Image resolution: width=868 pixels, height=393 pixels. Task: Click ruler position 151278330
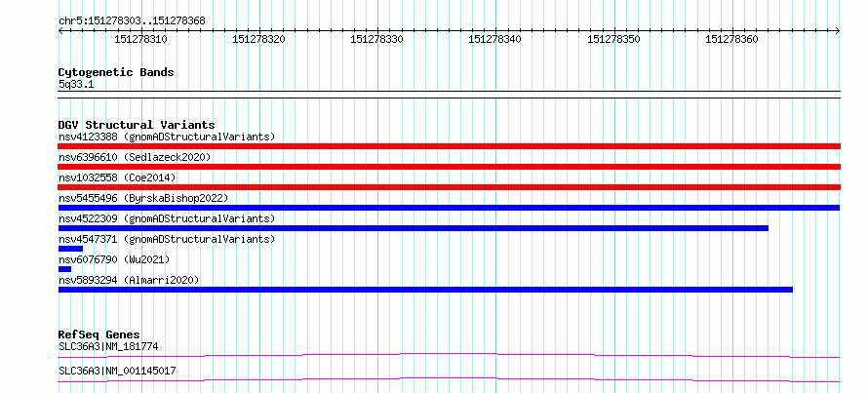tap(377, 39)
